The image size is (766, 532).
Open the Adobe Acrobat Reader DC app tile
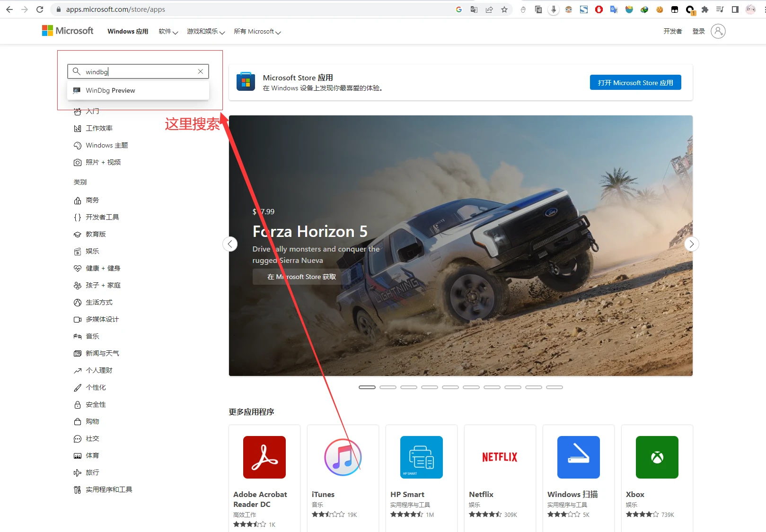[x=264, y=478]
